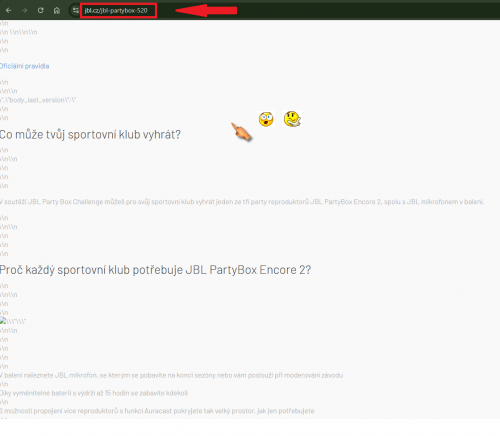Click the empty address bar area right of arrow
This screenshot has height=436, width=500.
pos(367,11)
